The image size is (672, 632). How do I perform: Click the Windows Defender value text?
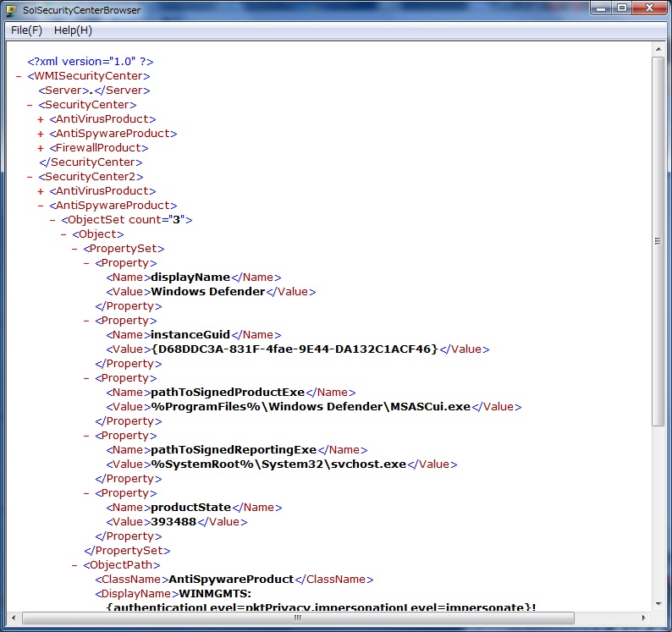click(x=208, y=292)
